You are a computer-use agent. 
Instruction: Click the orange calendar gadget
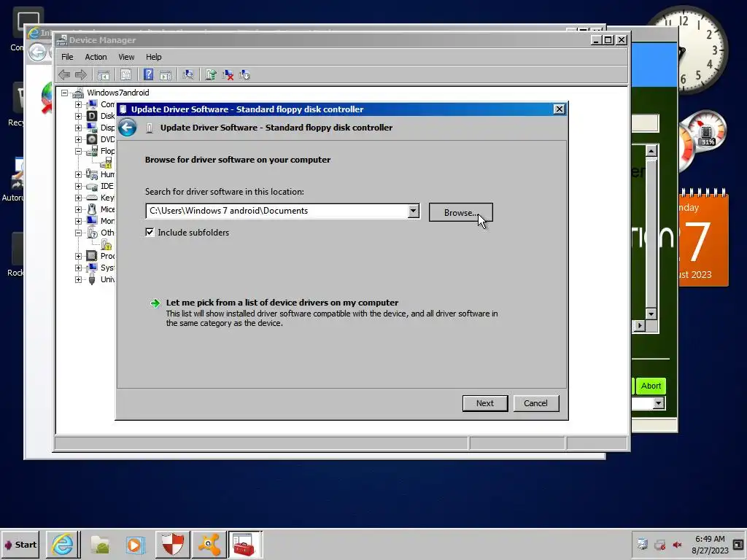703,238
